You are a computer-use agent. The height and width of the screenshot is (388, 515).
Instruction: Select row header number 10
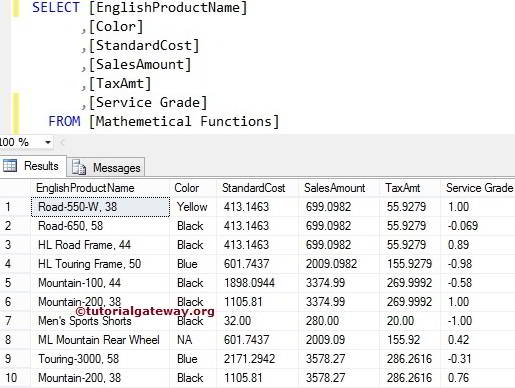[x=15, y=378]
